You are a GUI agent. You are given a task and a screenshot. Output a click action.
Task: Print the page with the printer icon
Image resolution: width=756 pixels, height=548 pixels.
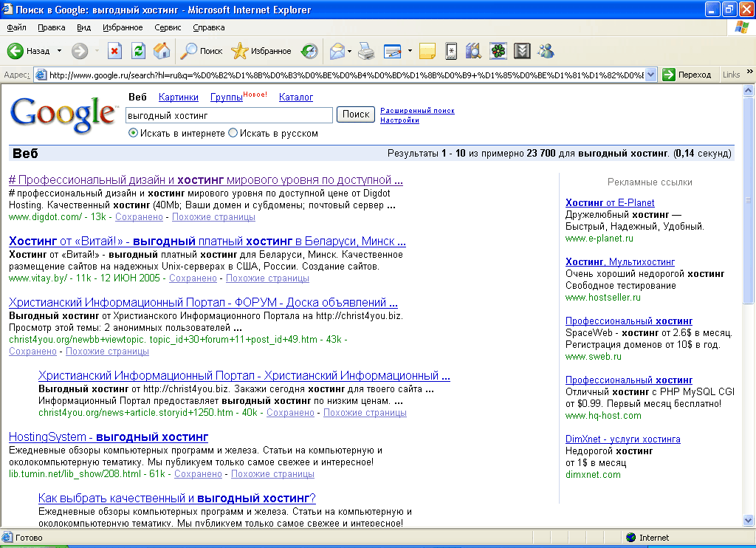coord(366,51)
